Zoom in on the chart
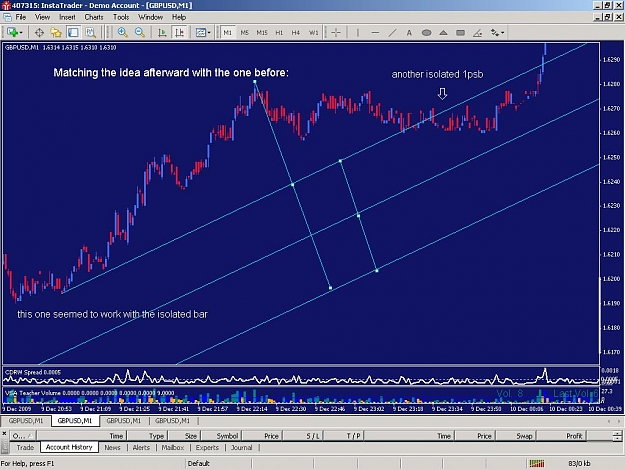The width and height of the screenshot is (625, 469). pyautogui.click(x=123, y=33)
